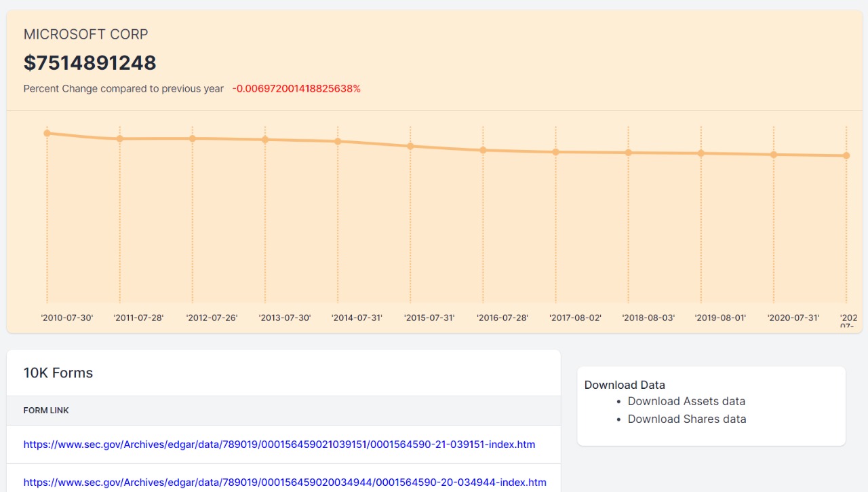
Task: Click the '2010-07-30' axis label
Action: point(66,318)
